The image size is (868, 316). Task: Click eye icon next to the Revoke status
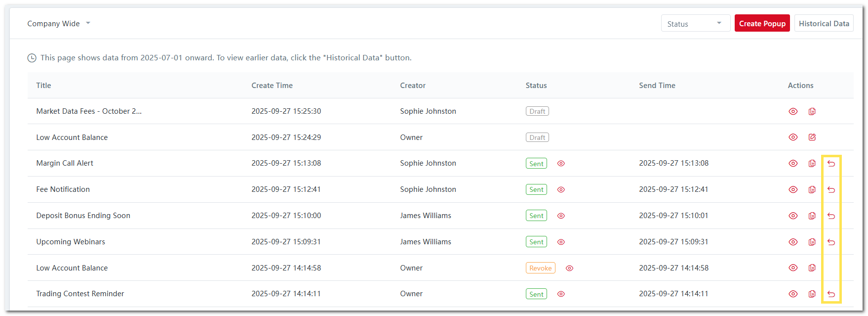pyautogui.click(x=569, y=268)
